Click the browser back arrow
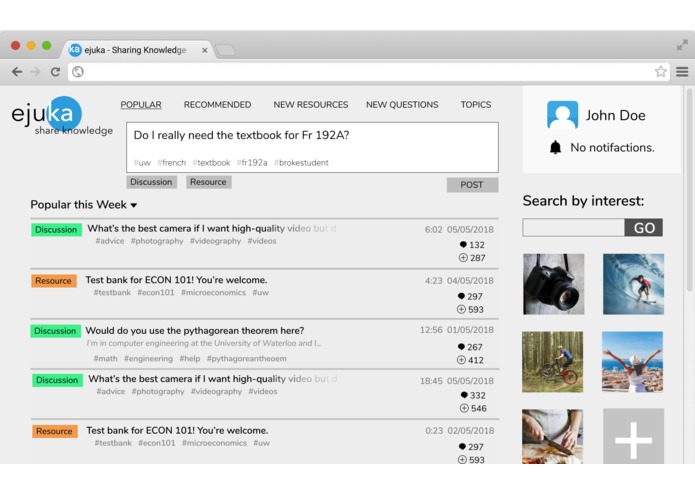Screen dimensions: 695x494 coord(17,72)
